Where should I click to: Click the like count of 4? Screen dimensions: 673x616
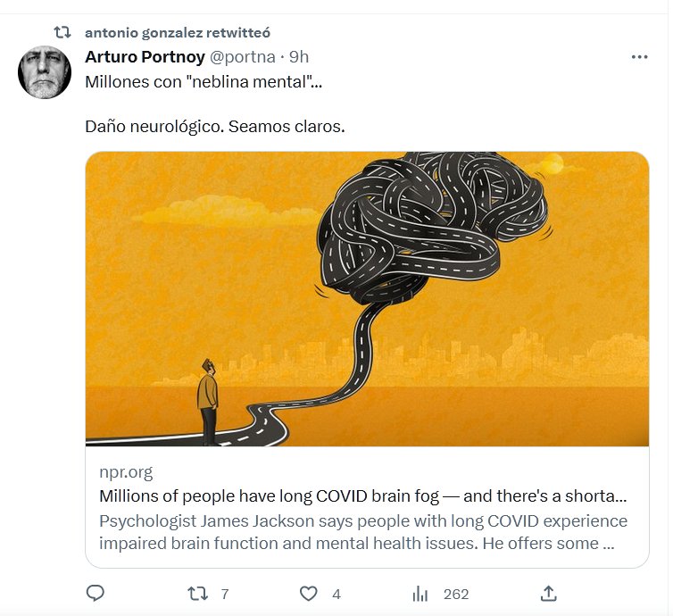point(336,594)
